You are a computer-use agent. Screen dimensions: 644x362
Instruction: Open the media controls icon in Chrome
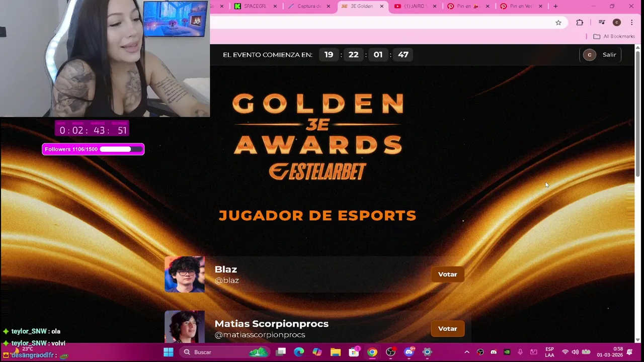click(602, 22)
